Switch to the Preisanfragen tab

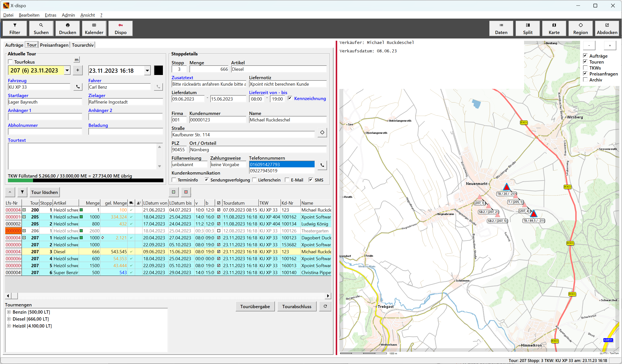pyautogui.click(x=54, y=45)
